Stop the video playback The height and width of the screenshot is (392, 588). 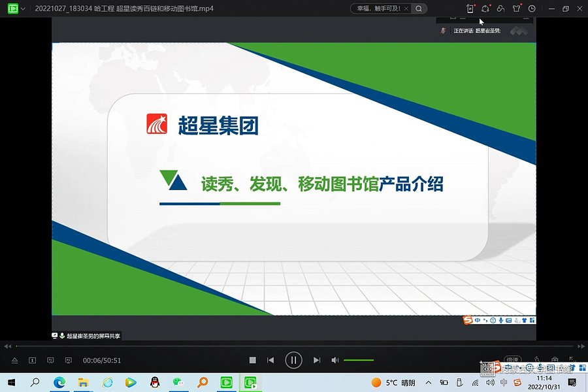[253, 360]
